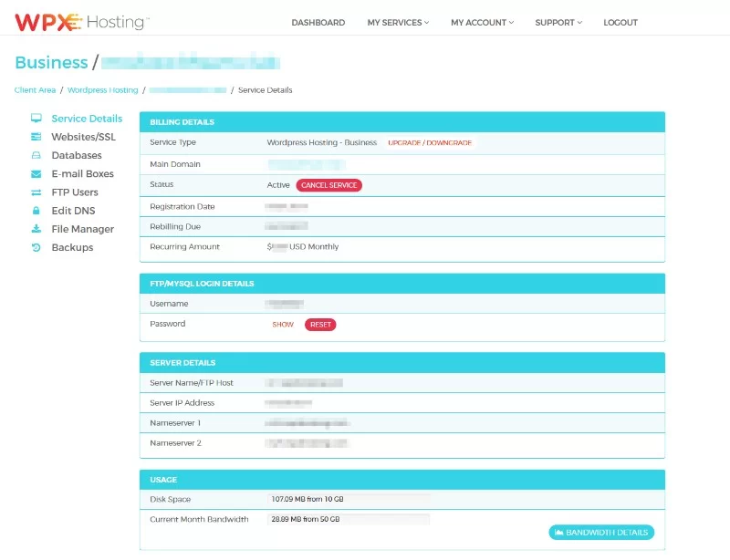Select Logout in the top menu
This screenshot has width=730, height=560.
coord(620,23)
